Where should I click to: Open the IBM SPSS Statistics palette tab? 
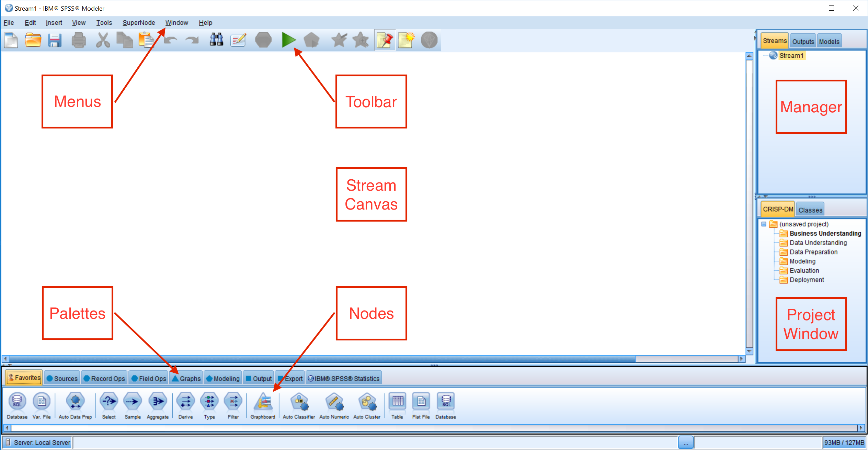[344, 378]
